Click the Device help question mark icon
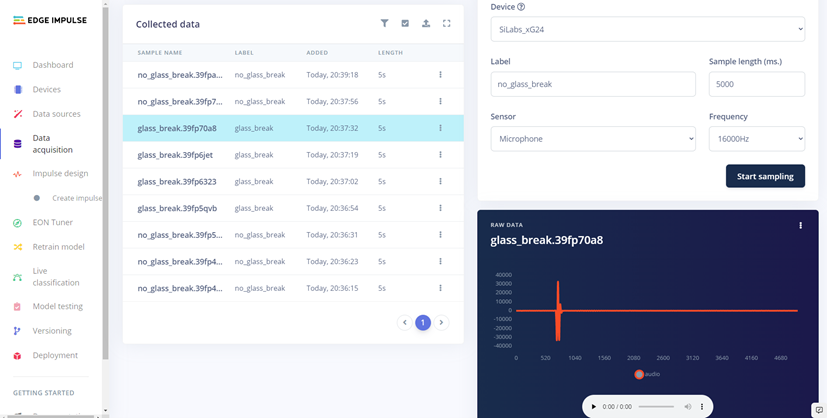Image resolution: width=827 pixels, height=418 pixels. point(521,7)
